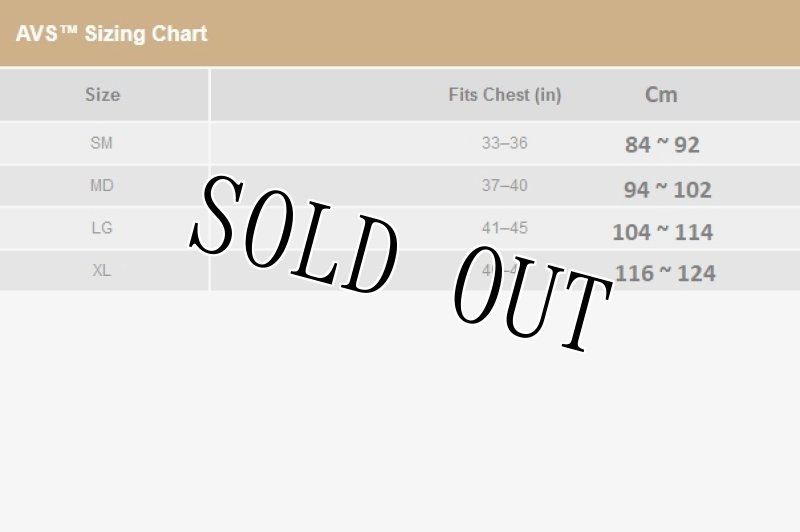Screen dimensions: 800x532
Task: Click the 41–45 chest inches value
Action: 504,228
